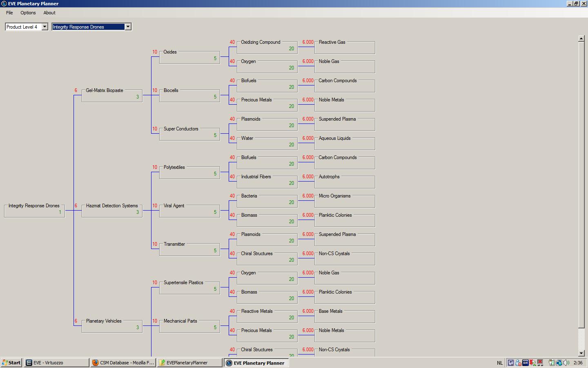Select the Industrial Fibers node
This screenshot has width=588, height=368.
(267, 181)
